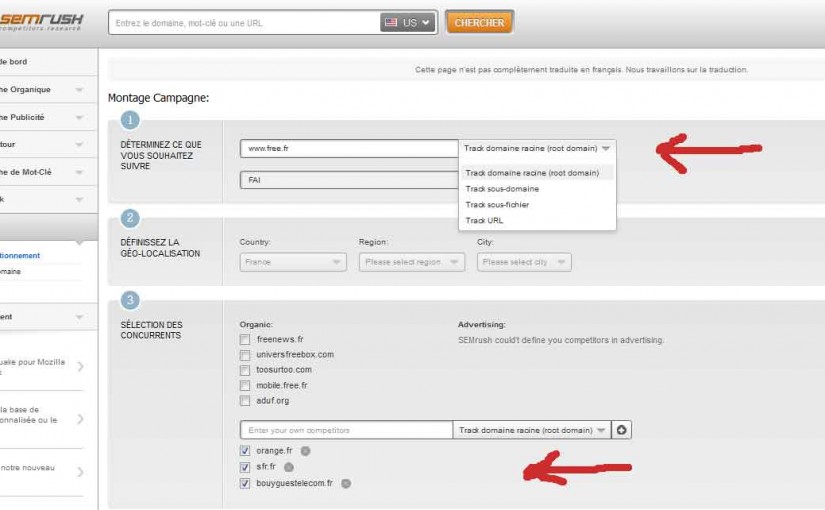The image size is (825, 510).
Task: Click the FAI campaign name field
Action: [x=349, y=180]
